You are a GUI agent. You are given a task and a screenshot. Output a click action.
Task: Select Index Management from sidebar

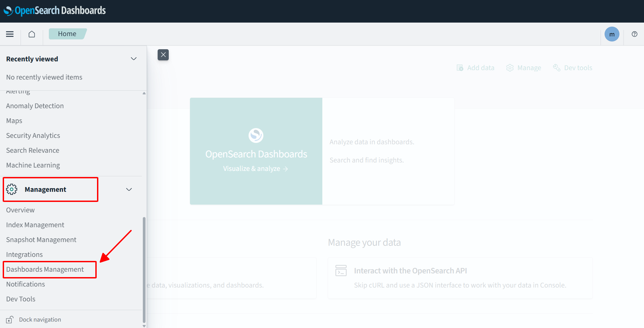[x=35, y=225]
